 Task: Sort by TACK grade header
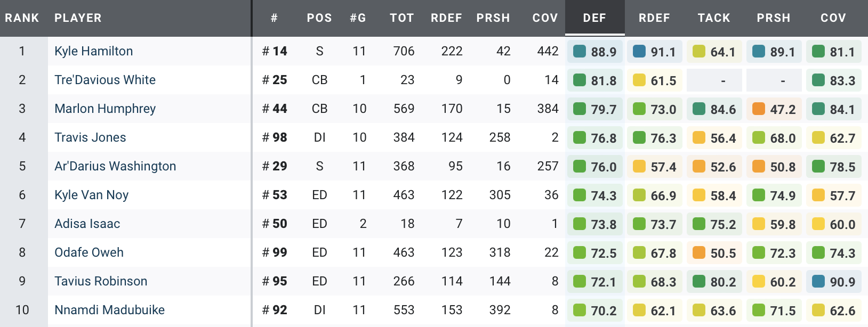pyautogui.click(x=714, y=18)
